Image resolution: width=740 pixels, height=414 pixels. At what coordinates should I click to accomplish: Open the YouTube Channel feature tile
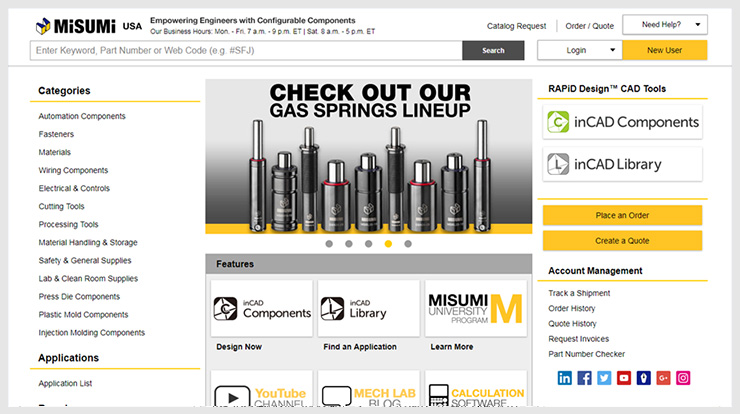(x=261, y=389)
